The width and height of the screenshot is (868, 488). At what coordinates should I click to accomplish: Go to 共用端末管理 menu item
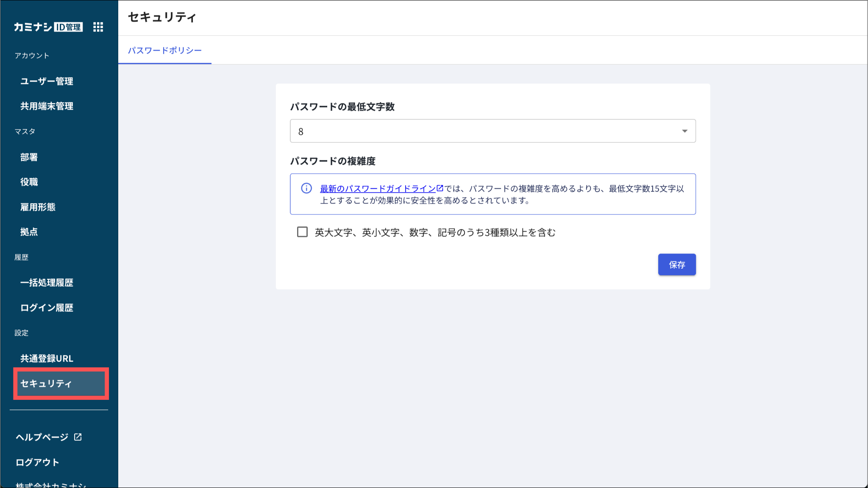point(47,106)
